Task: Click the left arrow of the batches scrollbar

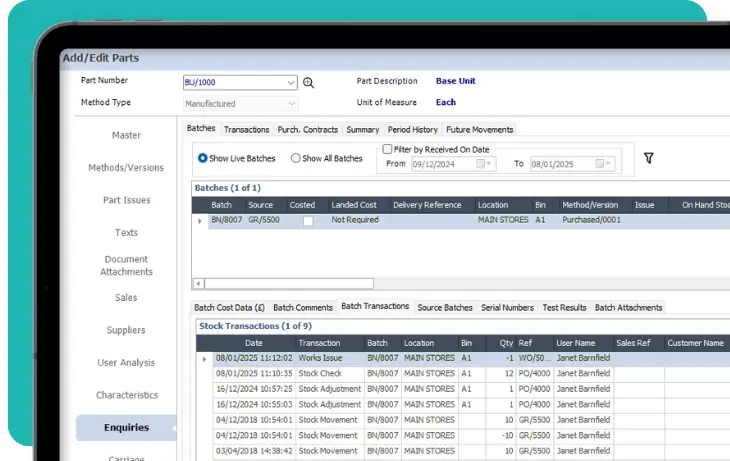Action: click(x=198, y=284)
